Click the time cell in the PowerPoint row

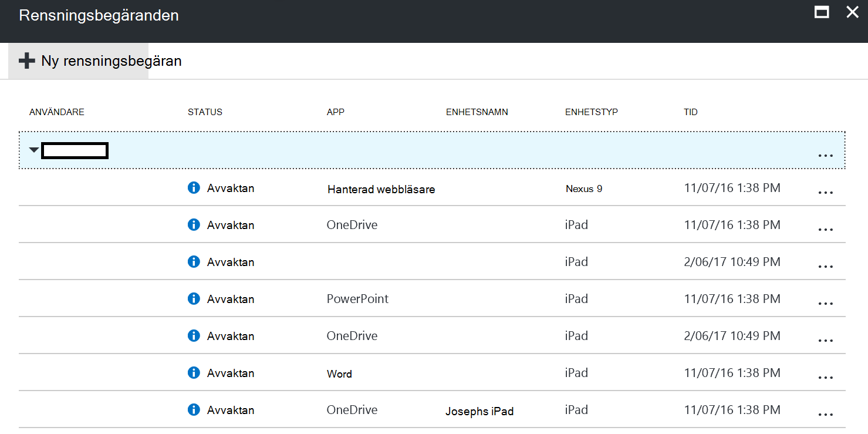coord(732,298)
